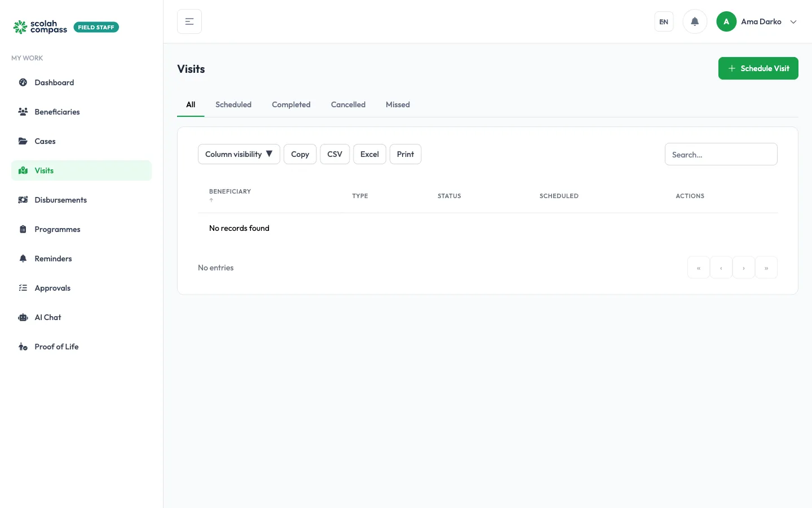The height and width of the screenshot is (508, 812).
Task: Click the Dashboard gauge icon in sidebar
Action: click(23, 82)
